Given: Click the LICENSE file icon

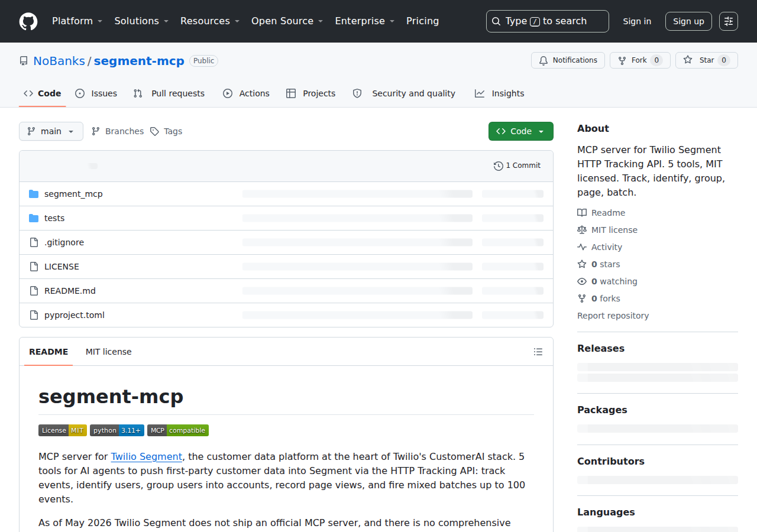Looking at the screenshot, I should coord(34,267).
